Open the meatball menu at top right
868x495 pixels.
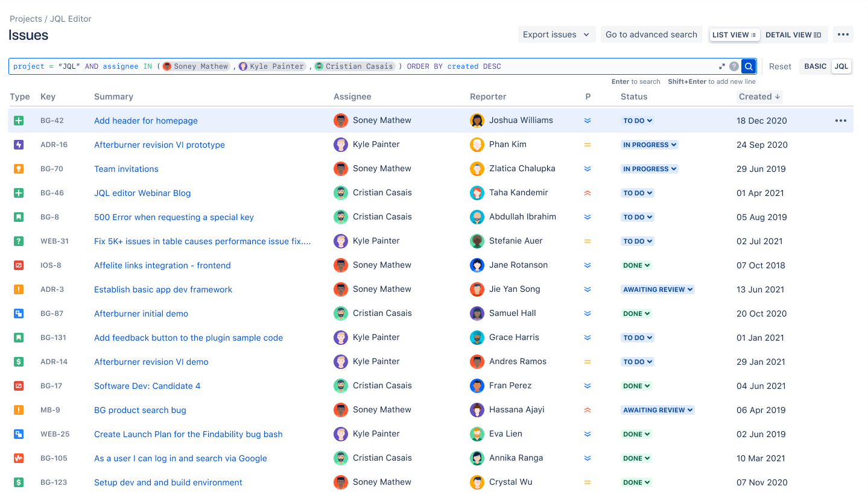point(843,34)
